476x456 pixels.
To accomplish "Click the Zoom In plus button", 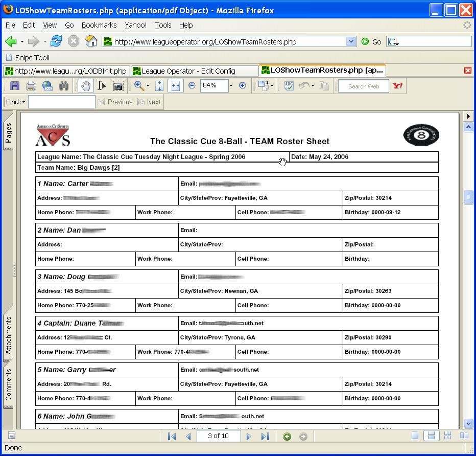I will click(x=243, y=86).
